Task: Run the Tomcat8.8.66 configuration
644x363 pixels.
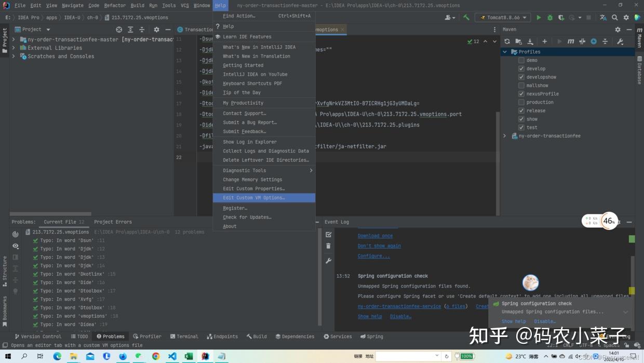Action: click(539, 17)
